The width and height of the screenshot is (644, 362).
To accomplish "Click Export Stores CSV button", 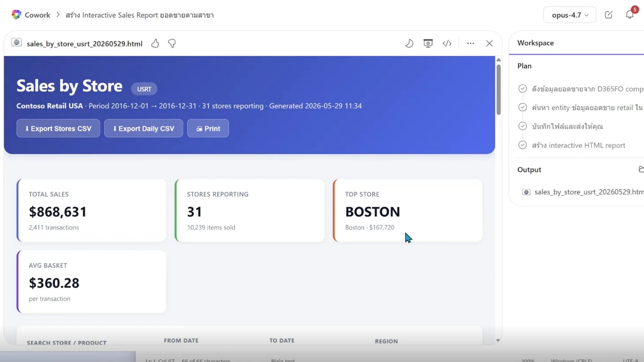I will tap(58, 128).
